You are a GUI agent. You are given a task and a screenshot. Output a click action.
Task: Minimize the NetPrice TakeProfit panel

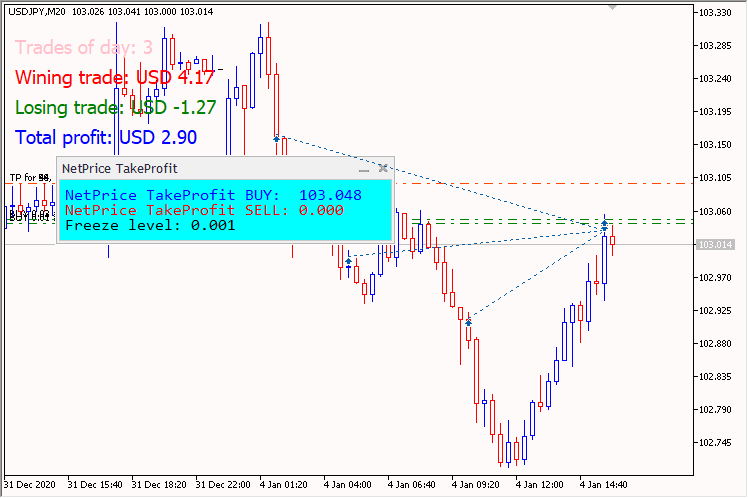(364, 169)
